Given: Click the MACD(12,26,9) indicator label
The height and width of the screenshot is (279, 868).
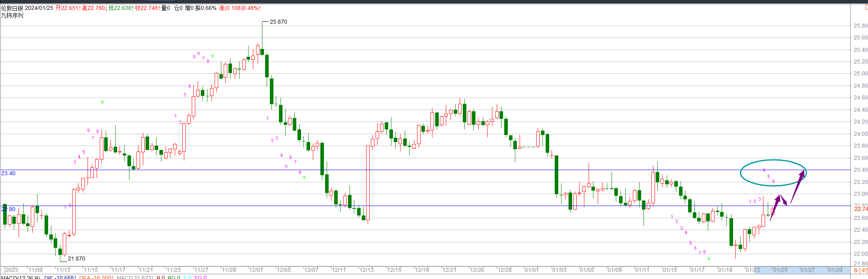Looking at the screenshot, I should point(20,277).
